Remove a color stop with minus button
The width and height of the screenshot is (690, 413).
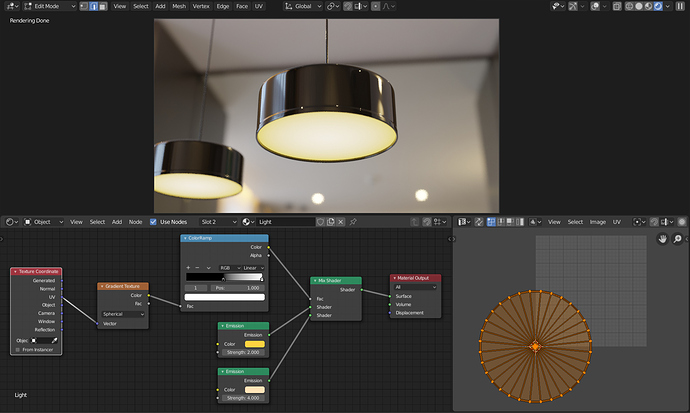pos(197,267)
